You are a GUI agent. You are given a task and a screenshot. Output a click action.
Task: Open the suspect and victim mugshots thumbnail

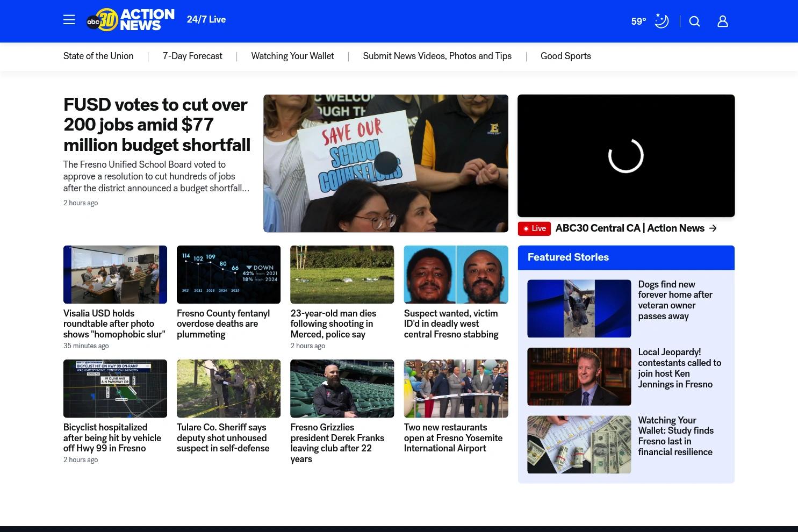pos(456,275)
